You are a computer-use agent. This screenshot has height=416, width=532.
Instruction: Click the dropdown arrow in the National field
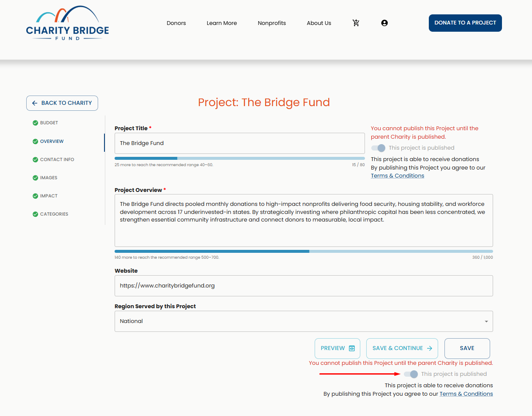[x=486, y=322]
